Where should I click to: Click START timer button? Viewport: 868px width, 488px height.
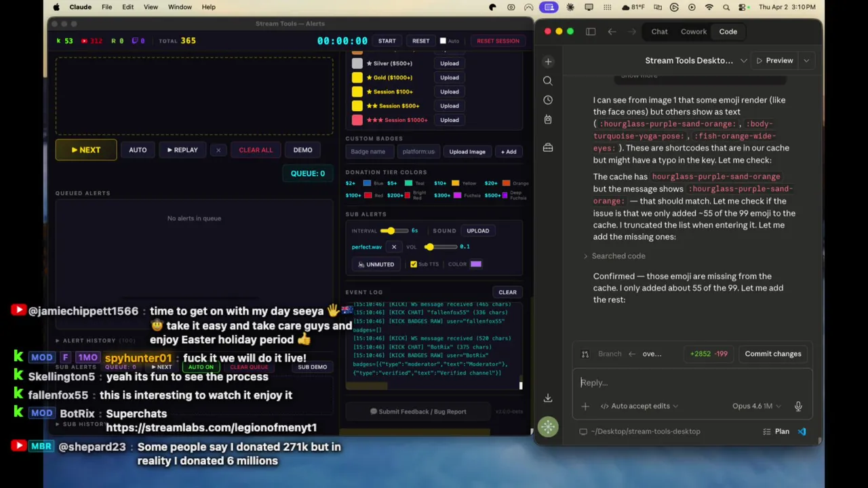(387, 41)
